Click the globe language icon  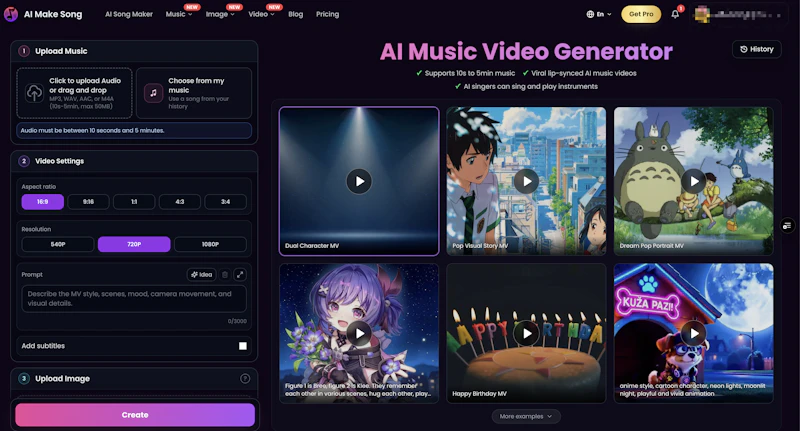pyautogui.click(x=590, y=14)
